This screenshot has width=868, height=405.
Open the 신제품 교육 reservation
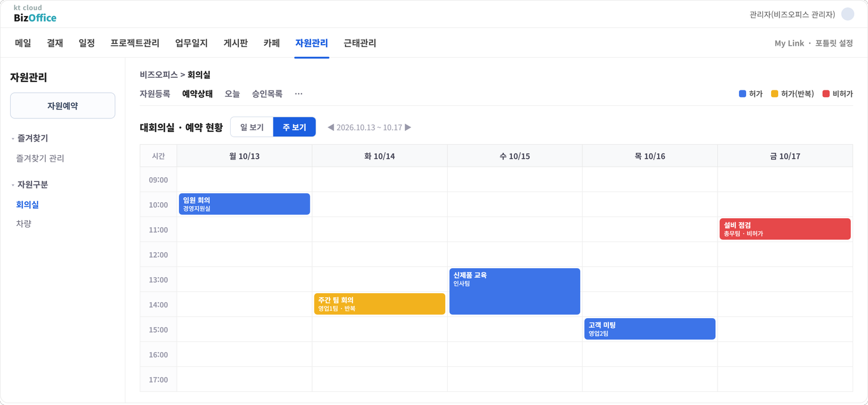click(515, 291)
